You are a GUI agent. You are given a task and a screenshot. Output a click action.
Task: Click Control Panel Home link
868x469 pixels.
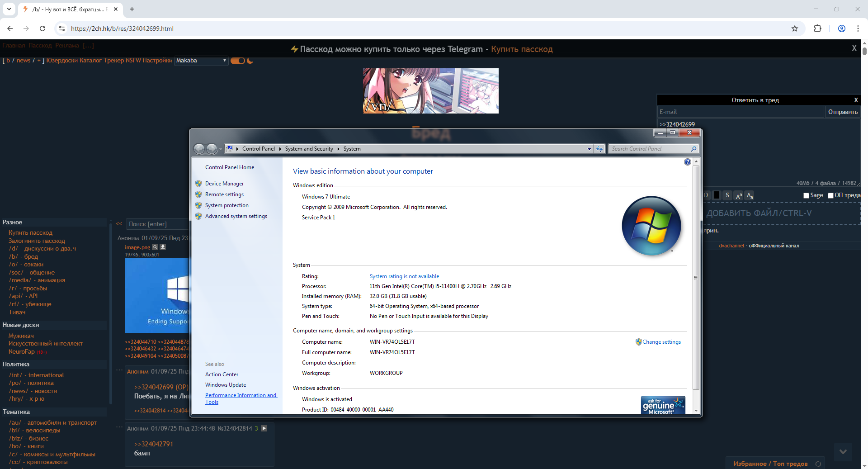tap(230, 167)
